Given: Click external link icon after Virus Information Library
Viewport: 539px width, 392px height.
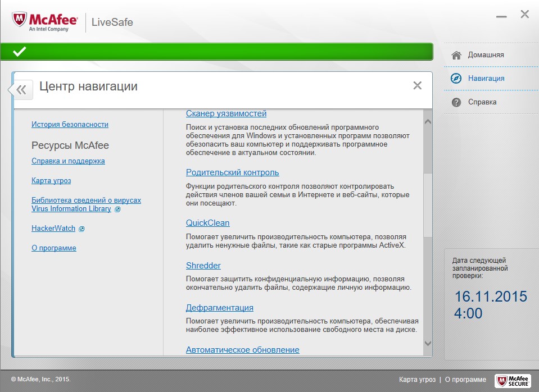Looking at the screenshot, I should point(117,209).
